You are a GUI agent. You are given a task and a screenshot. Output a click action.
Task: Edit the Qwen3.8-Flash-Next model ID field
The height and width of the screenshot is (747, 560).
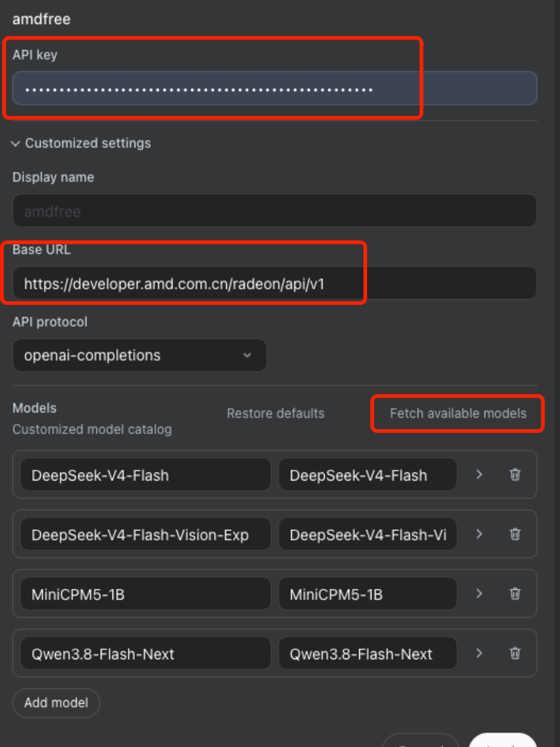coord(145,653)
